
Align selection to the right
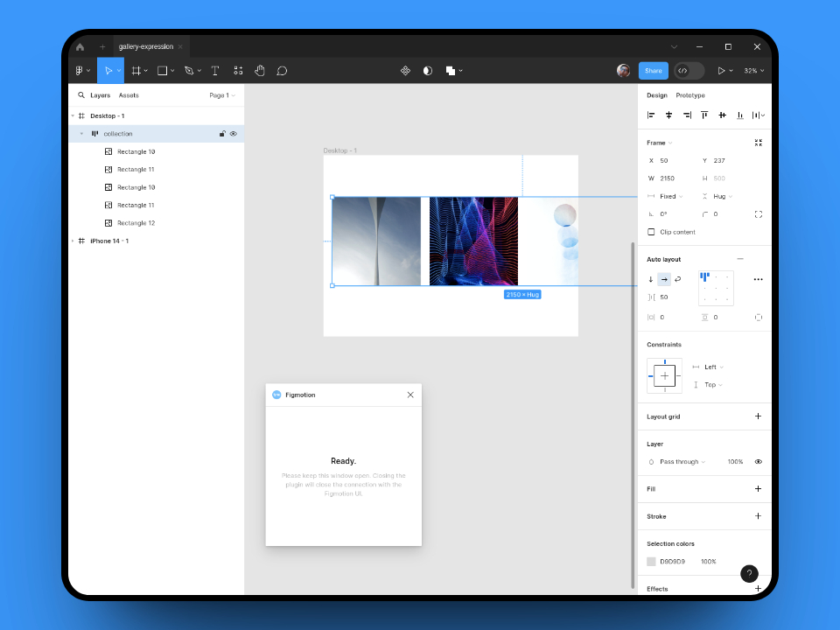point(687,115)
